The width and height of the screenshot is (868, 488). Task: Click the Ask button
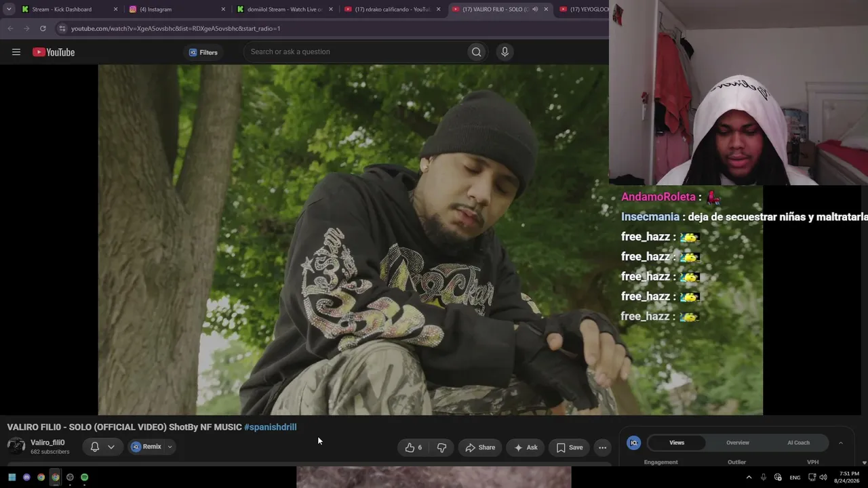pos(526,447)
